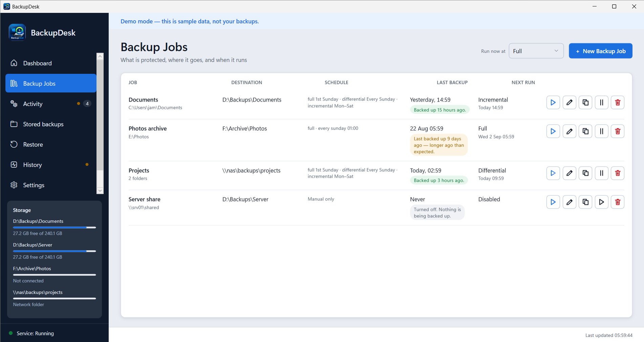
Task: Open the Dashboard page
Action: tap(51, 63)
